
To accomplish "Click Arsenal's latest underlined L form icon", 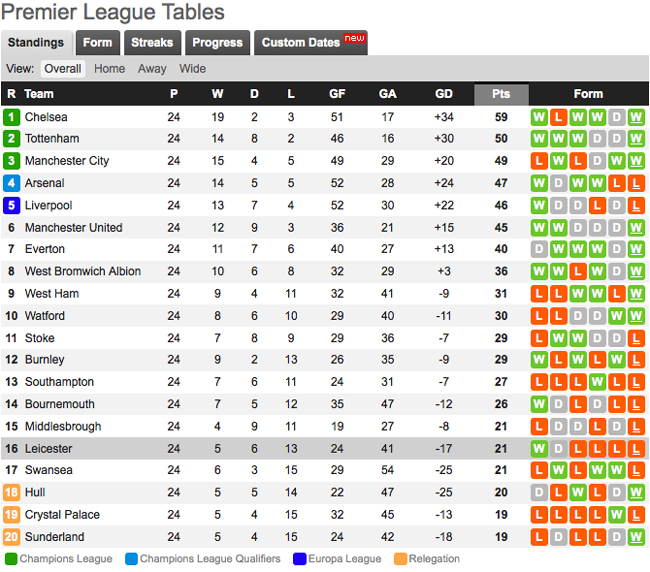I will click(636, 183).
